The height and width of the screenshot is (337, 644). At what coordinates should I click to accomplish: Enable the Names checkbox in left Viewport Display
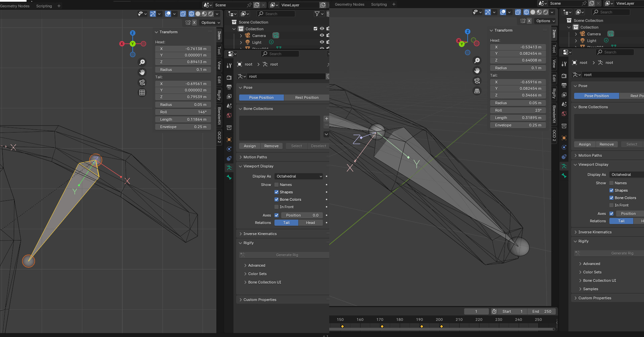coord(276,185)
